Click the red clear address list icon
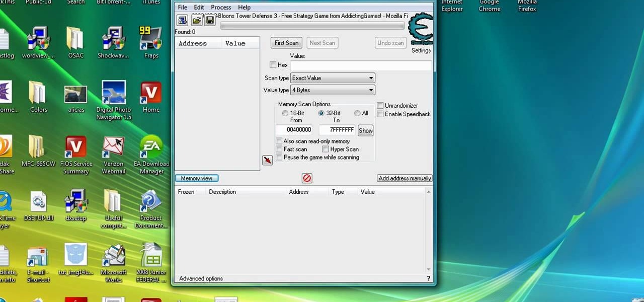Viewport: 644px width, 302px height. pyautogui.click(x=307, y=178)
